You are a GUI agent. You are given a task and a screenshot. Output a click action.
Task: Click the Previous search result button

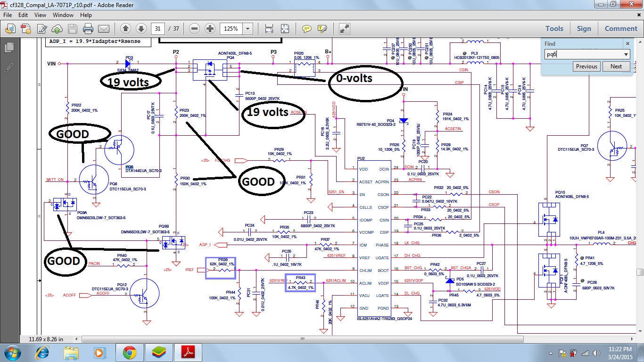(x=586, y=66)
